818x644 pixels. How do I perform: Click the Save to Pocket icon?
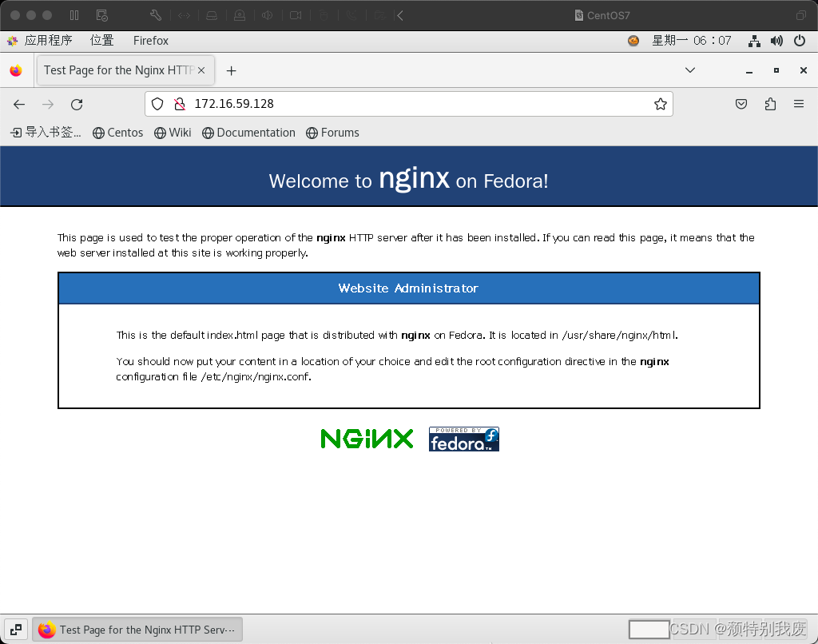tap(741, 104)
